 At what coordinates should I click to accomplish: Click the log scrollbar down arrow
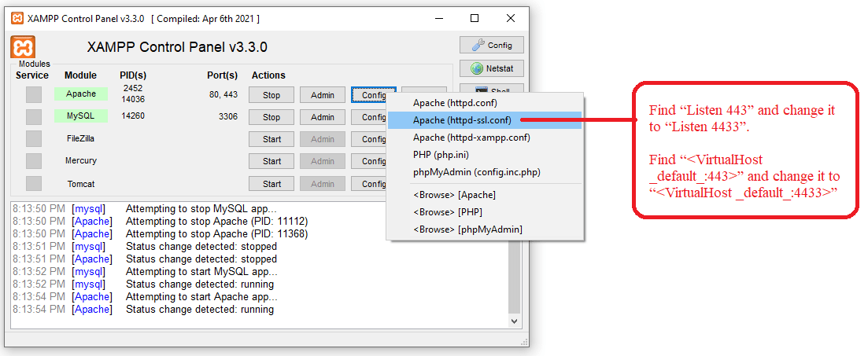click(514, 321)
